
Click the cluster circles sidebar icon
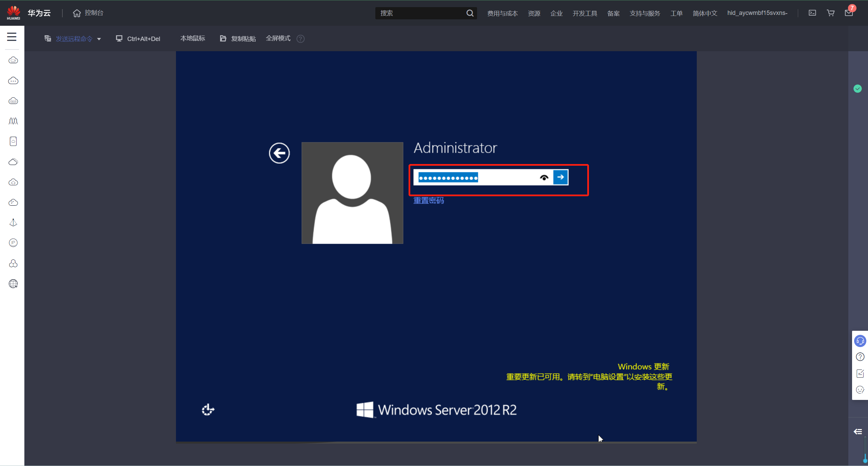click(13, 263)
